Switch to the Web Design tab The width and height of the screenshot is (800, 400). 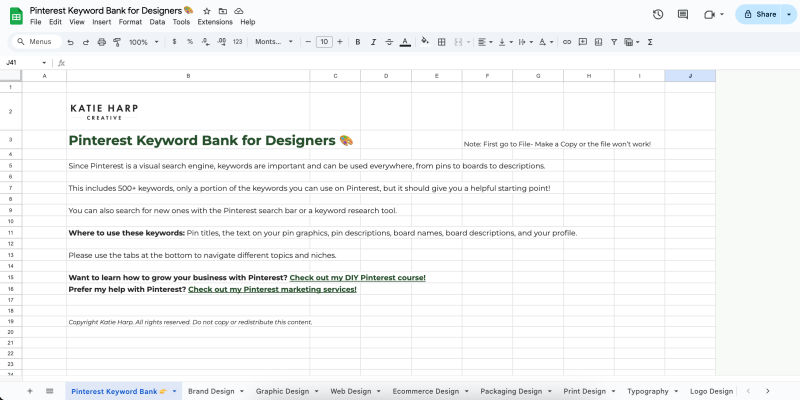pyautogui.click(x=351, y=391)
